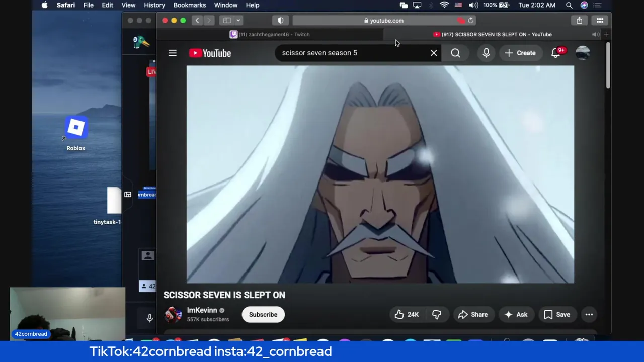The image size is (644, 362).
Task: Open the Safari privacy shield report
Action: point(281,21)
